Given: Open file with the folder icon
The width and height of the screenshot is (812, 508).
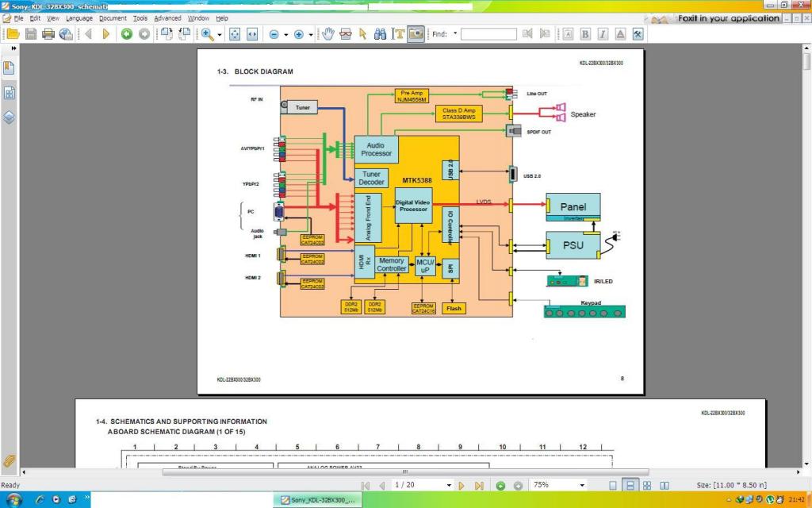Looking at the screenshot, I should tap(13, 34).
